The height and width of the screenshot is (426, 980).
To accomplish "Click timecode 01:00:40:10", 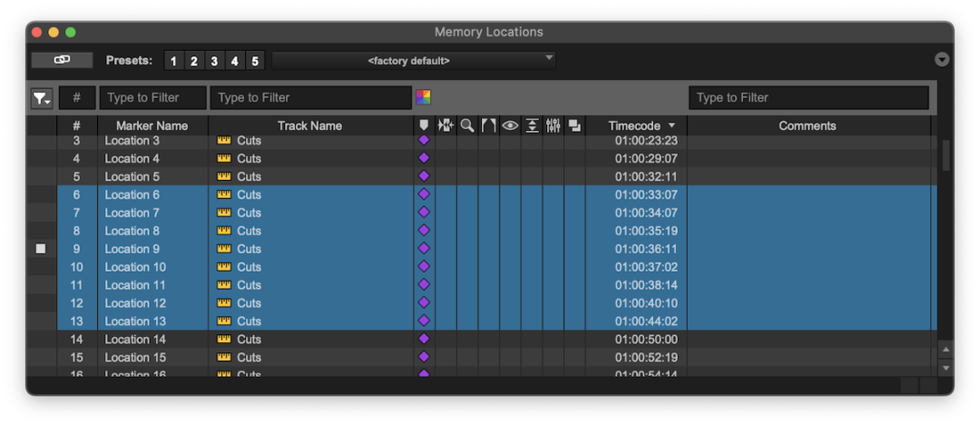I will (646, 303).
